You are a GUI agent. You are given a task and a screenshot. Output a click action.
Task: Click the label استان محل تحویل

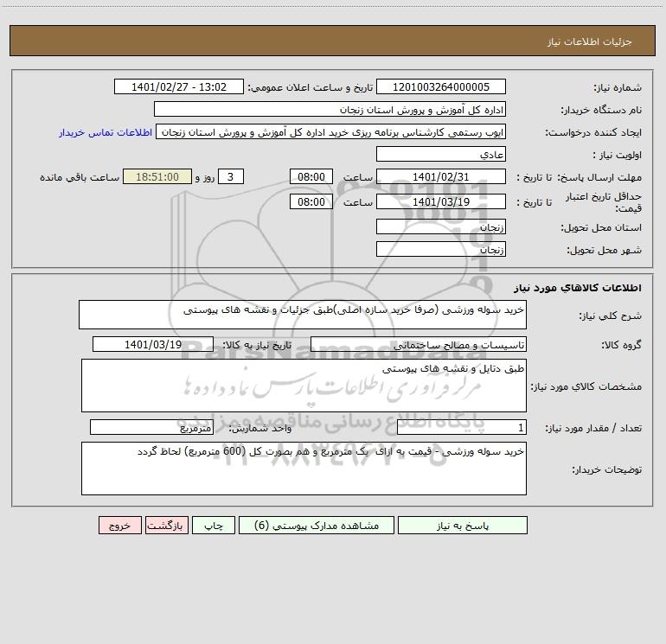(601, 227)
